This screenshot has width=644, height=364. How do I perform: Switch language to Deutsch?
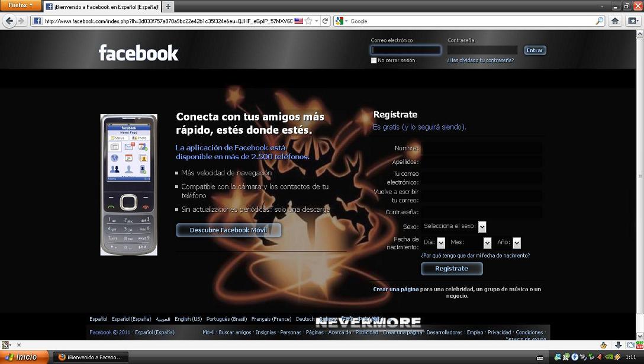pos(305,319)
